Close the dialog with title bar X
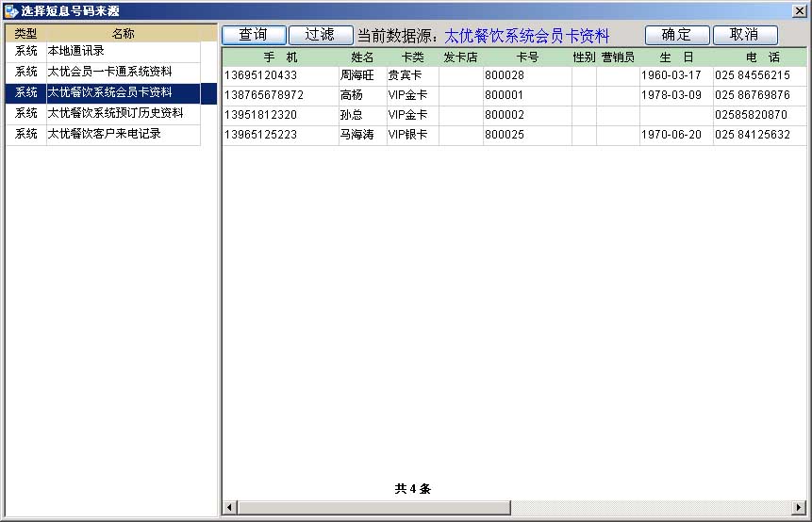Viewport: 812px width, 522px height. tap(800, 11)
